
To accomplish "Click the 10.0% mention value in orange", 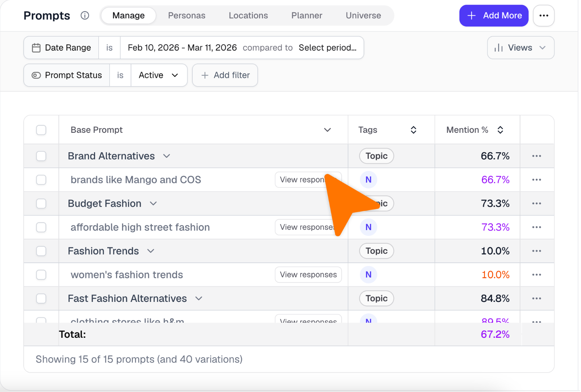I will pyautogui.click(x=495, y=274).
